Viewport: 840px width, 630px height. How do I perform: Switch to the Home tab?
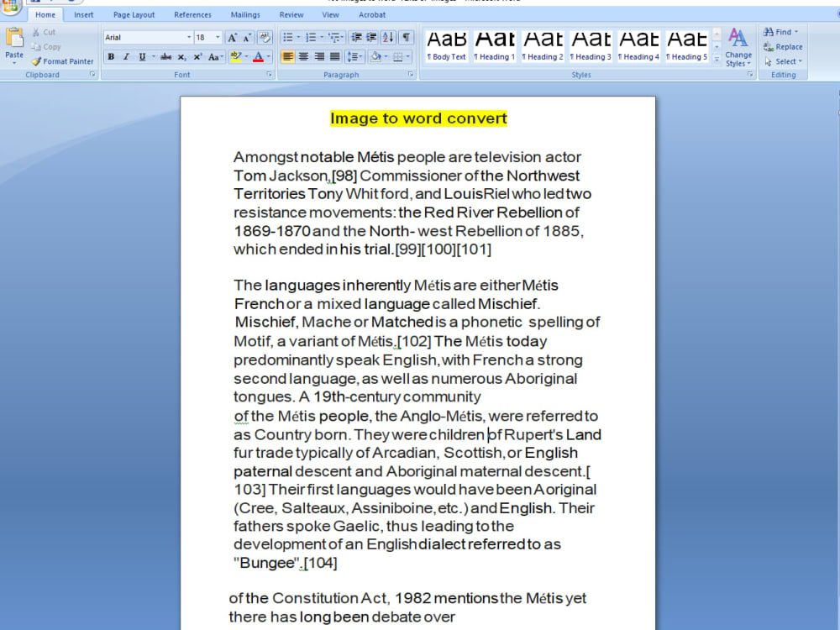pyautogui.click(x=45, y=15)
